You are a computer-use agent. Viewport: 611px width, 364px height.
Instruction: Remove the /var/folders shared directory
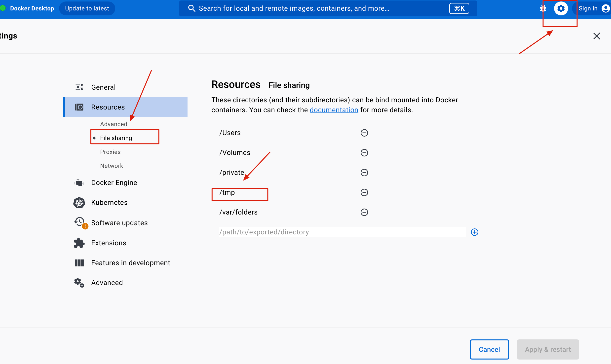[x=364, y=212]
